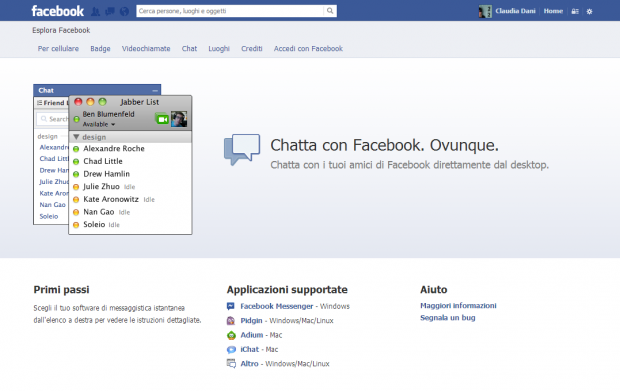
Task: Click green zoom button in Jabber List
Action: [102, 102]
